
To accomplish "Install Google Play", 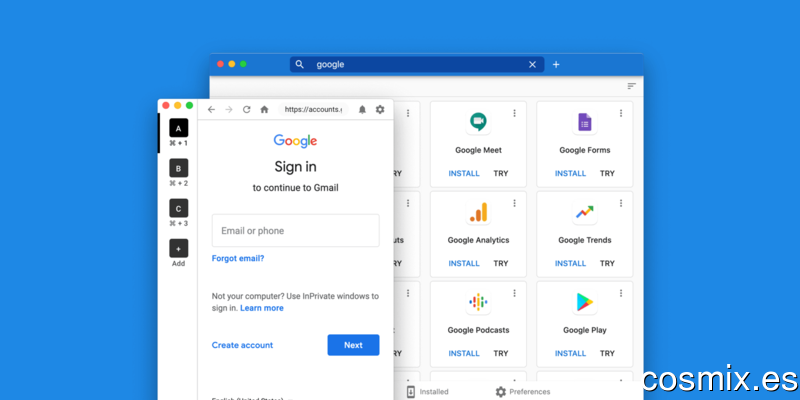I will (570, 353).
